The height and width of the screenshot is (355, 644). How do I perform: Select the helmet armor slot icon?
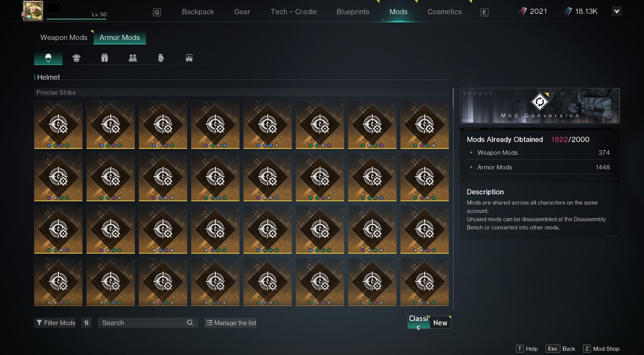[x=48, y=58]
